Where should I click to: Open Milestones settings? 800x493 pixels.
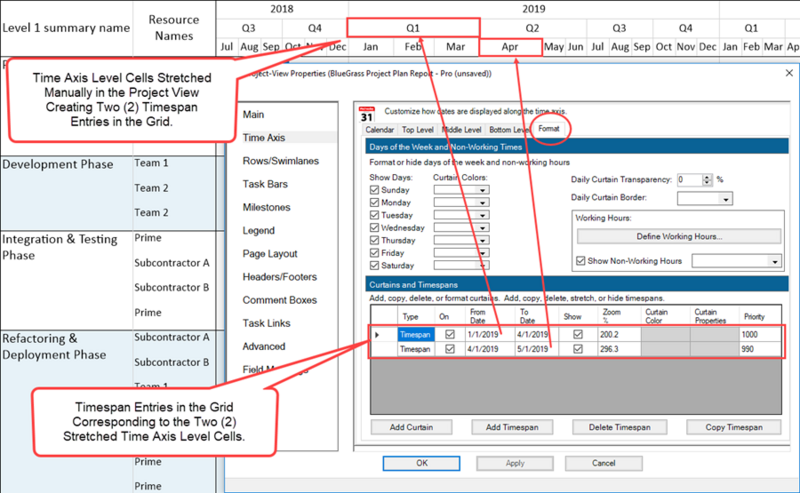coord(266,207)
